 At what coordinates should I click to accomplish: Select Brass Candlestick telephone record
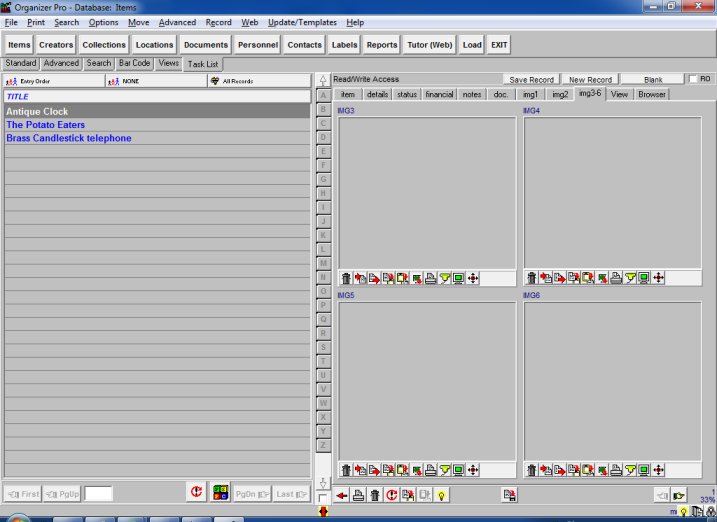coord(157,138)
